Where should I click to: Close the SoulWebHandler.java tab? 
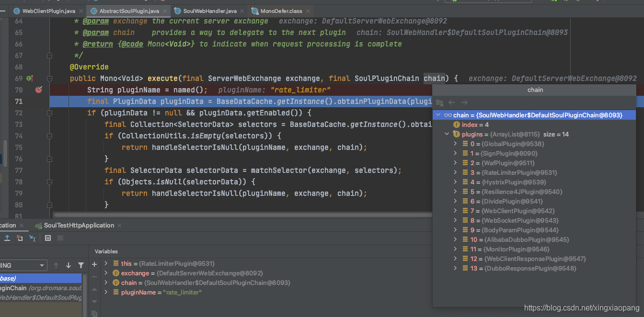(241, 11)
